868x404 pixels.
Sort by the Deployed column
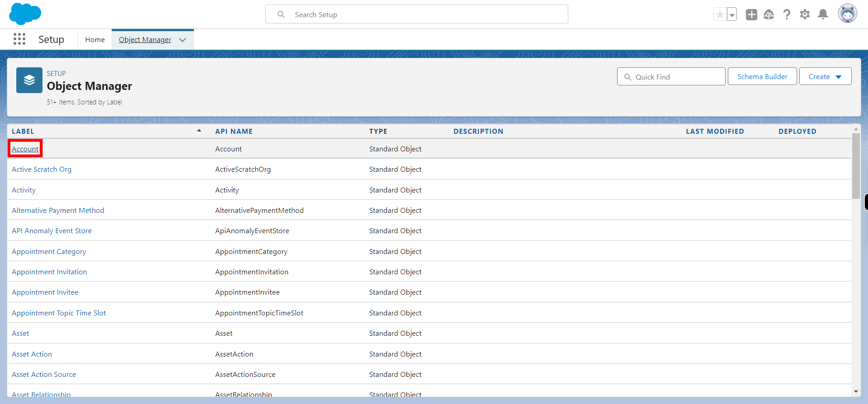(x=797, y=132)
